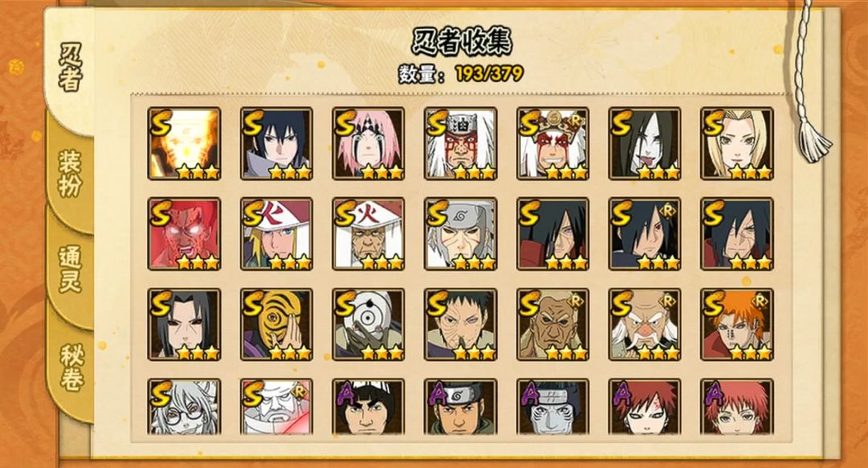The width and height of the screenshot is (868, 468).
Task: Open the 忍者 tab in the sidebar
Action: [70, 68]
